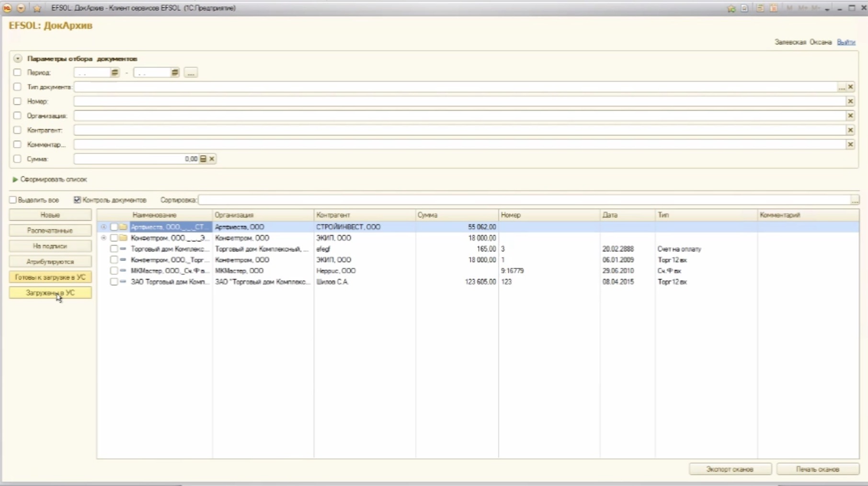
Task: Open the calculator icon in title toolbar
Action: click(x=760, y=8)
